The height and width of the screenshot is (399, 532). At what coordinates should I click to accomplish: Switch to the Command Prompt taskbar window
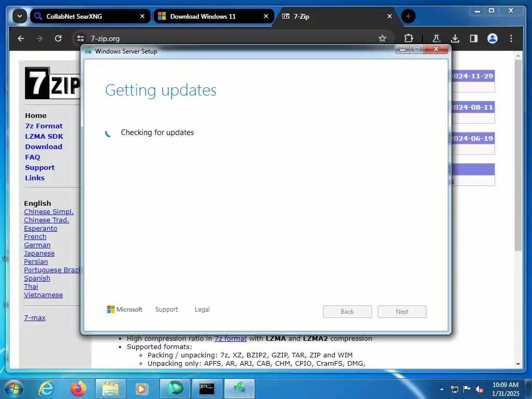pos(207,389)
